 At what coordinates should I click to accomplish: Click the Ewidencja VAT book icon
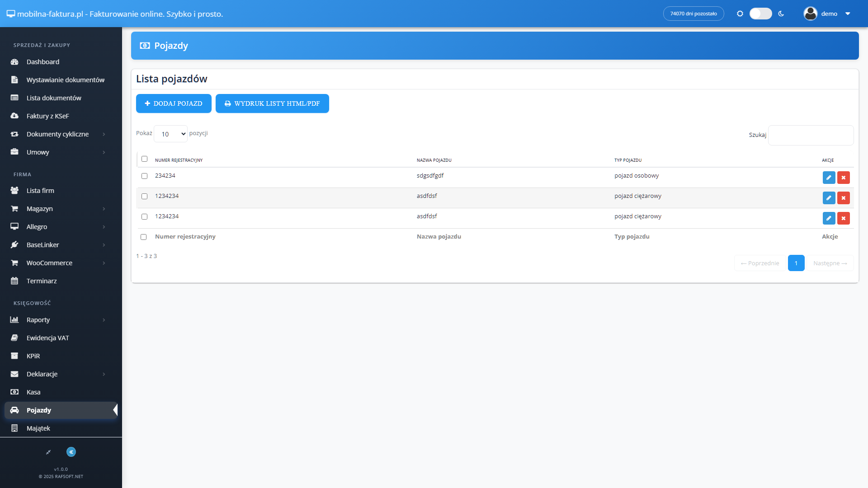14,338
